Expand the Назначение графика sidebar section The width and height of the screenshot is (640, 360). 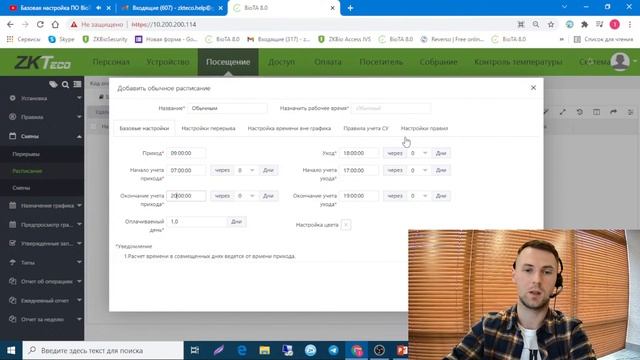tap(42, 205)
